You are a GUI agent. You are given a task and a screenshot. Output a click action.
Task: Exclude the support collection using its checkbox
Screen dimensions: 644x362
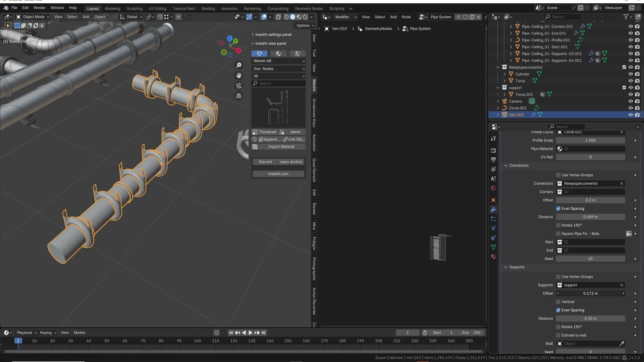point(624,87)
